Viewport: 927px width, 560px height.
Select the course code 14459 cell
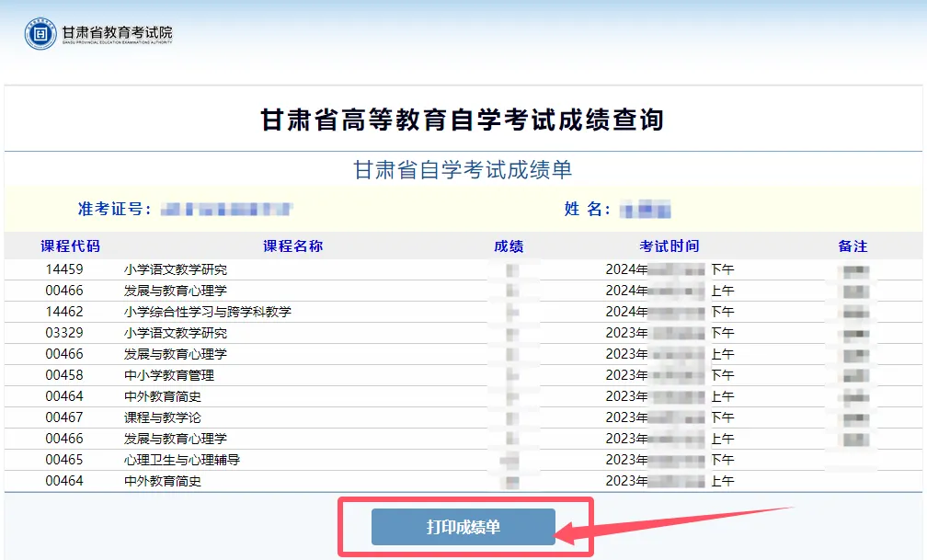click(x=64, y=269)
